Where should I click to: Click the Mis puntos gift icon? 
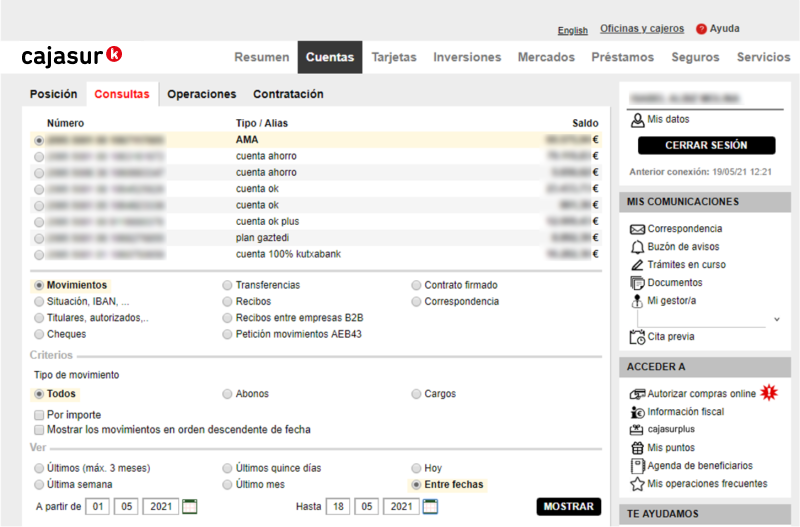click(637, 448)
